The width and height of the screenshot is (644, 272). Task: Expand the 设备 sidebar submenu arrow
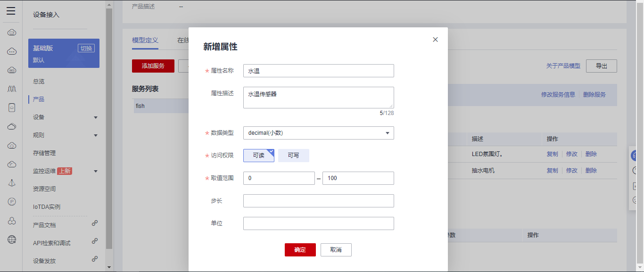pyautogui.click(x=96, y=117)
